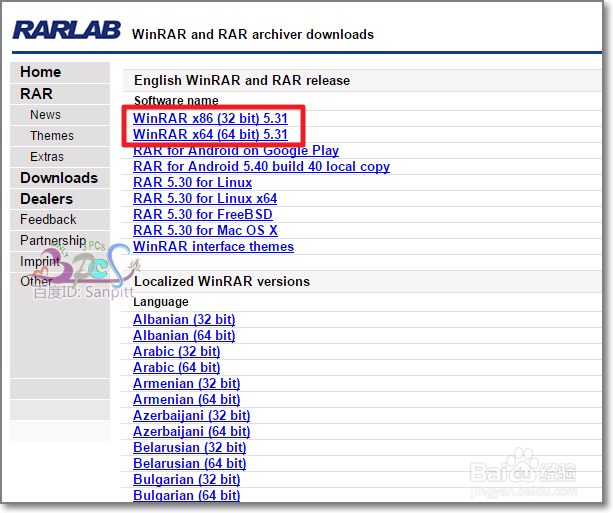This screenshot has width=613, height=513.
Task: Go to the Dealers page
Action: (x=47, y=199)
